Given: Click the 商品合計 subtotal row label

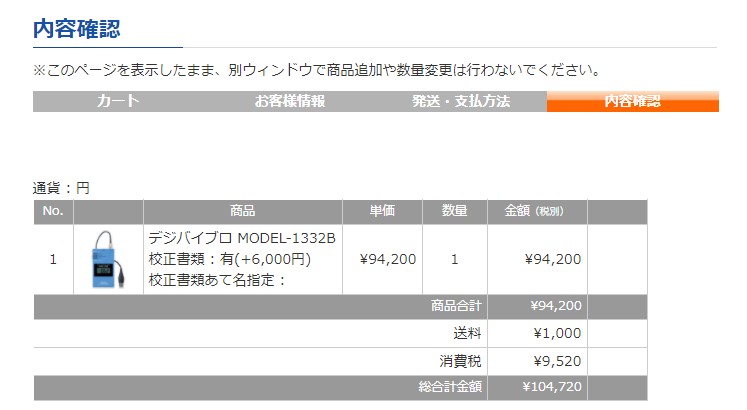Looking at the screenshot, I should click(456, 306).
